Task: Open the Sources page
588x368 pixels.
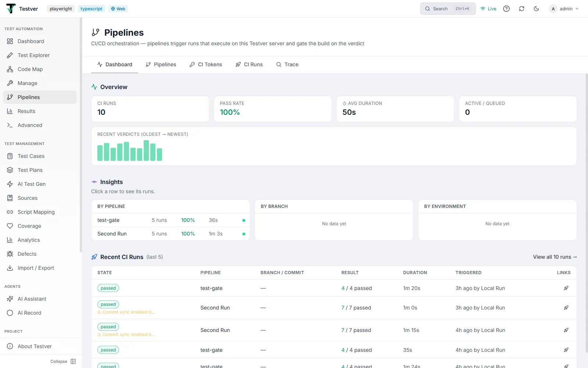Action: pyautogui.click(x=40, y=198)
